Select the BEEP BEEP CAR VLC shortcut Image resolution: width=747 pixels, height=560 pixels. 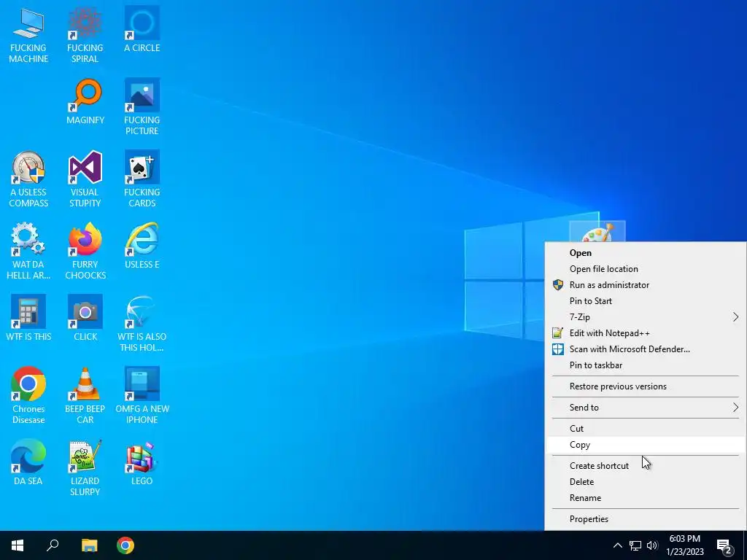[85, 396]
